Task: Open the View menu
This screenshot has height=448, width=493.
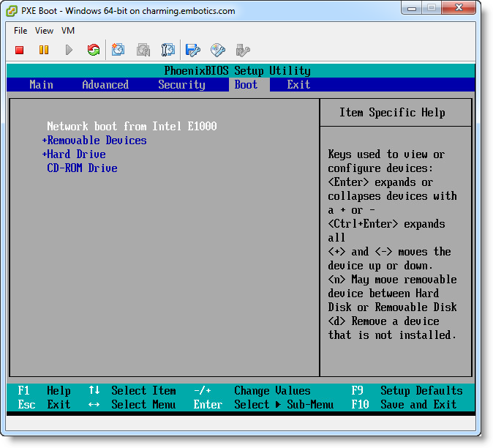Action: pyautogui.click(x=44, y=31)
